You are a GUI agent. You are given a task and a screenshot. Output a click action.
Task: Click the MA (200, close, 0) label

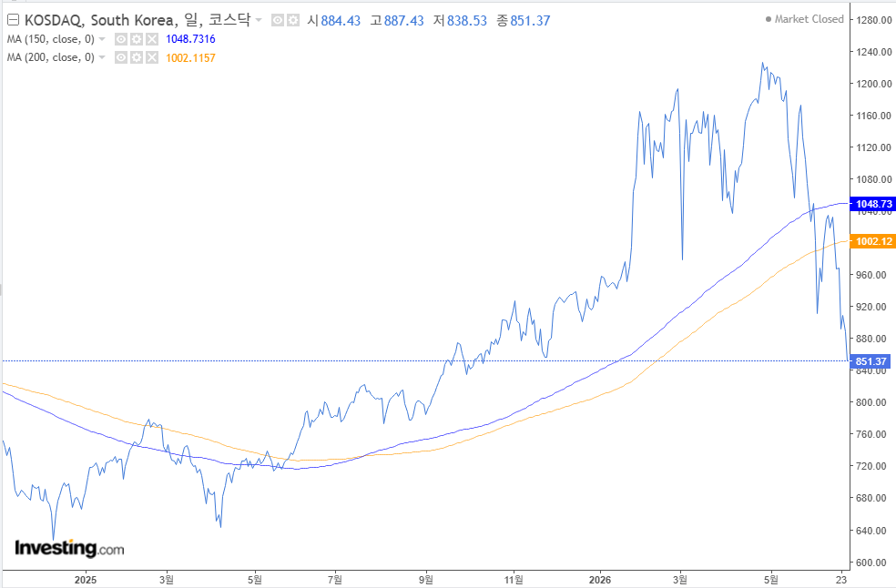tap(51, 57)
